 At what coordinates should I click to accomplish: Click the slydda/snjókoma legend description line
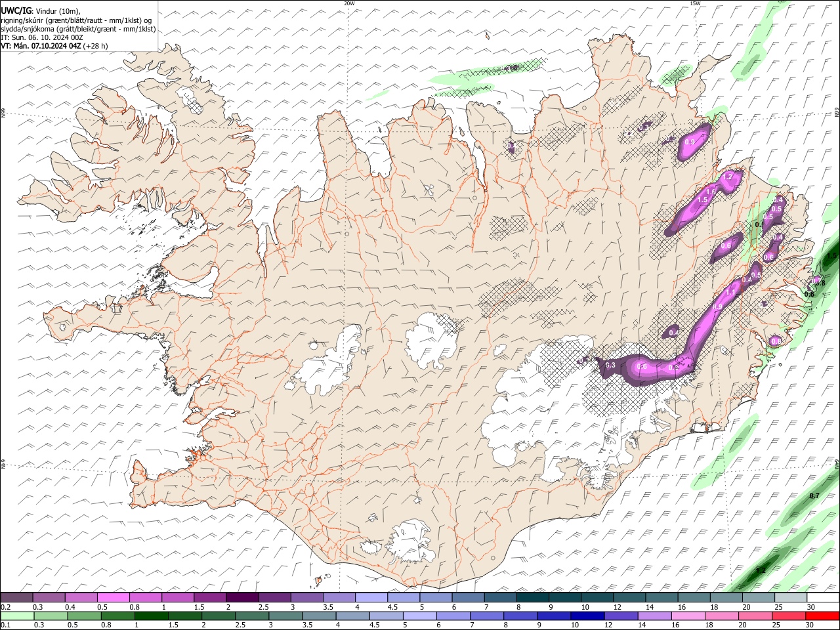(78, 29)
